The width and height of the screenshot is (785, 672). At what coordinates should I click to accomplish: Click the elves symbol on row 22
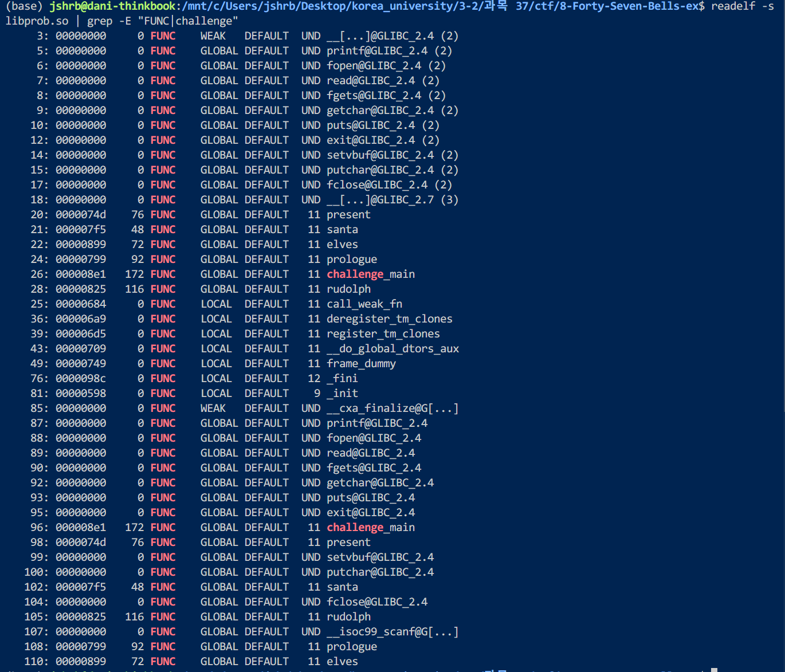click(342, 245)
